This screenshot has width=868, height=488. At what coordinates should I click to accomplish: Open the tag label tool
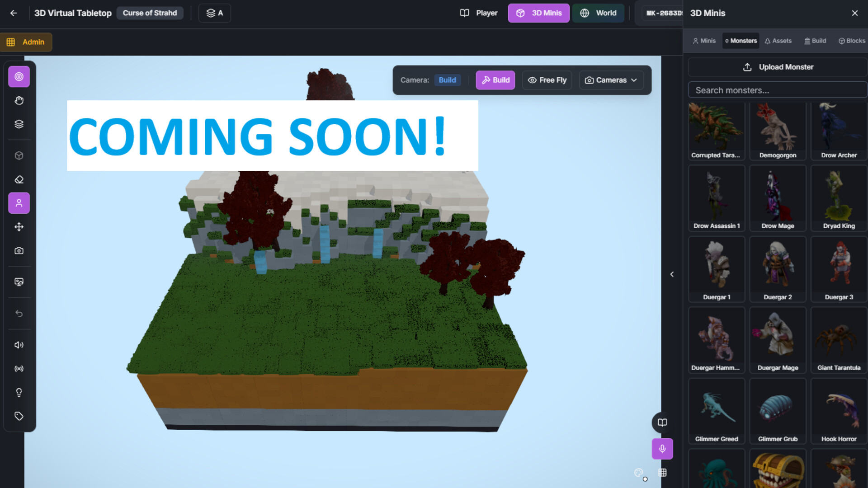point(19,416)
